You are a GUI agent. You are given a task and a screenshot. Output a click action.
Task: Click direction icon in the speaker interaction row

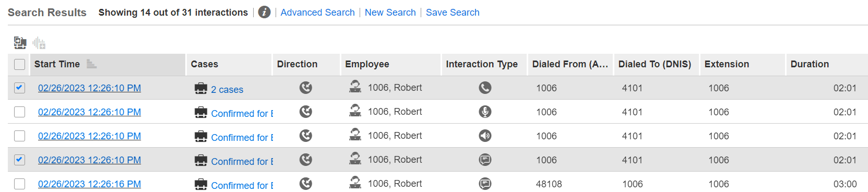point(306,136)
